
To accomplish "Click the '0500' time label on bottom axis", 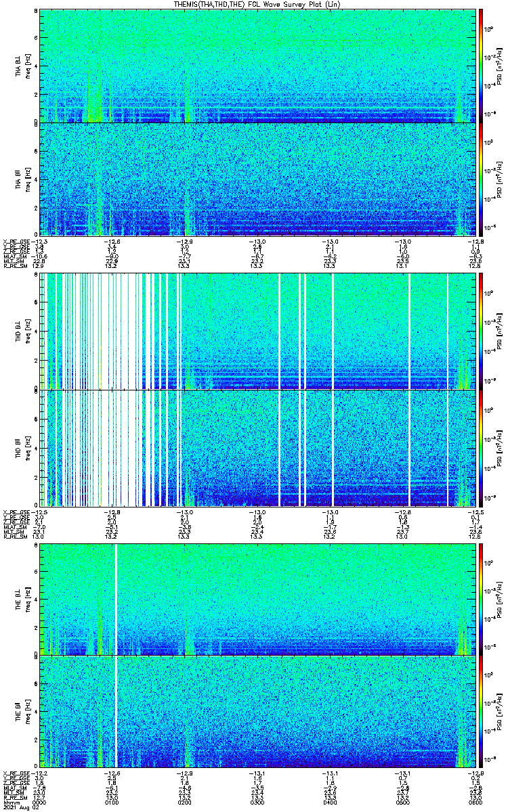I will (x=403, y=802).
